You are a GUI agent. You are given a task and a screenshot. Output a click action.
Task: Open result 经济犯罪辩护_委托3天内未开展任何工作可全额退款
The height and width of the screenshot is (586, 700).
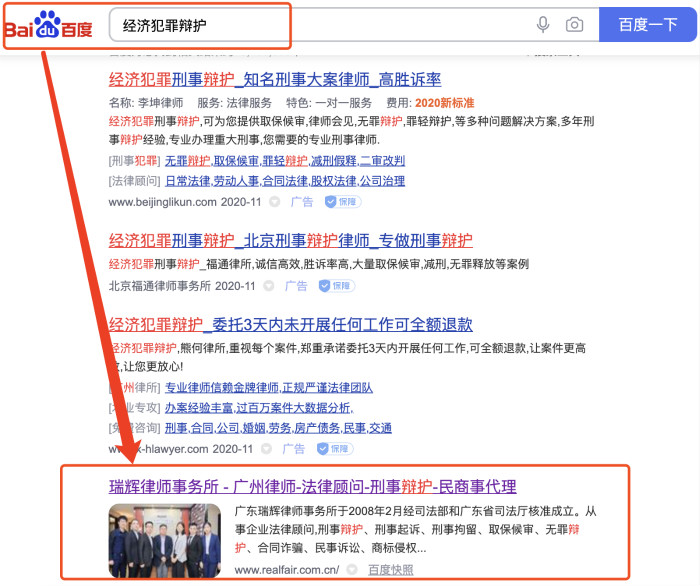click(x=291, y=324)
